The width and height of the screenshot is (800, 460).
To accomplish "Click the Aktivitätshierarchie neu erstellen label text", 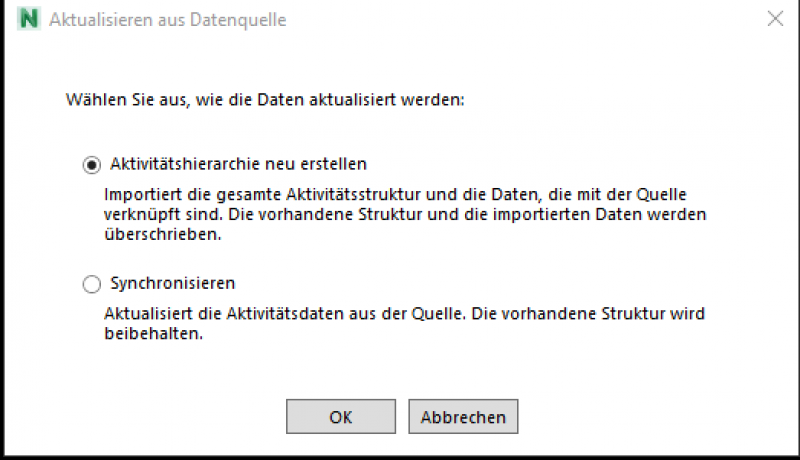I will point(239,162).
